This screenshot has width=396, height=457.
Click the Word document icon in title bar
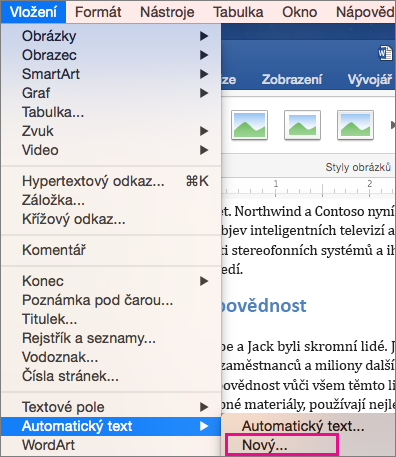385,53
